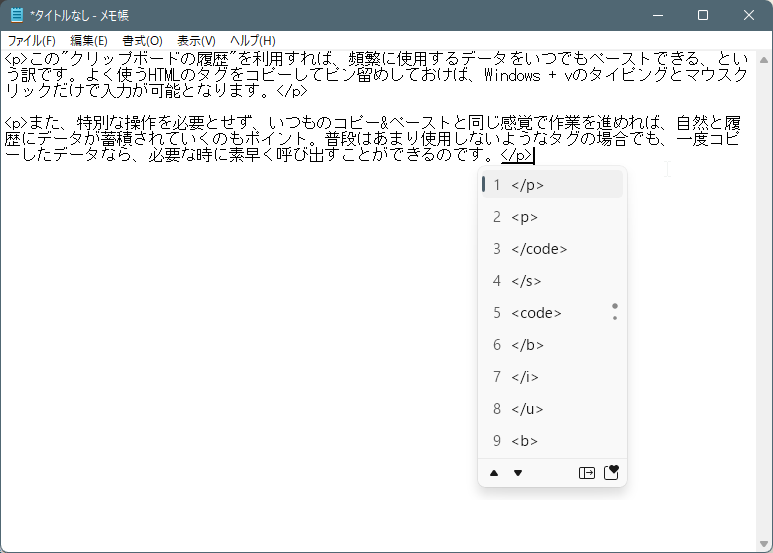Go to next page with down triangle

tap(518, 473)
